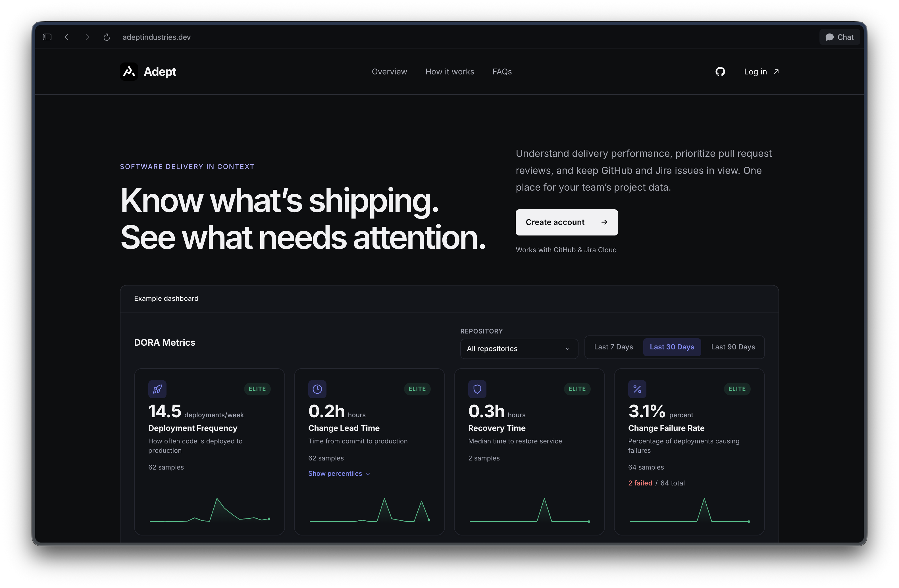
Task: Go back with the browser back arrow
Action: coord(67,37)
